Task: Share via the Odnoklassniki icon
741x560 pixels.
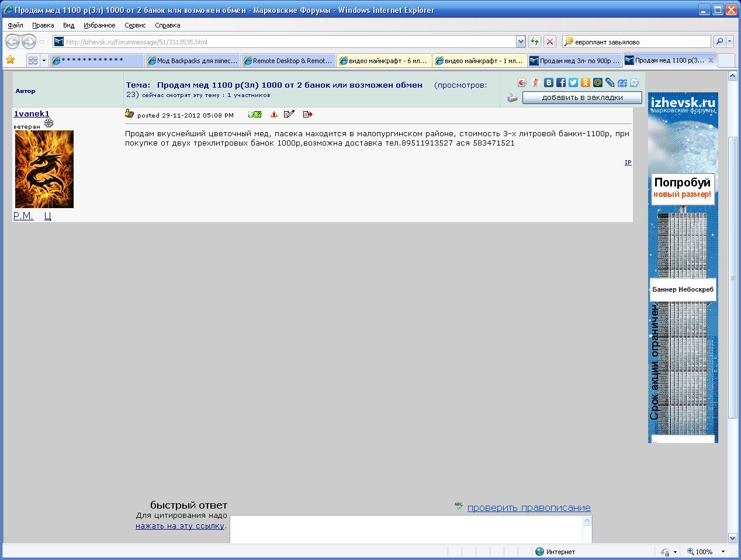Action: click(586, 83)
